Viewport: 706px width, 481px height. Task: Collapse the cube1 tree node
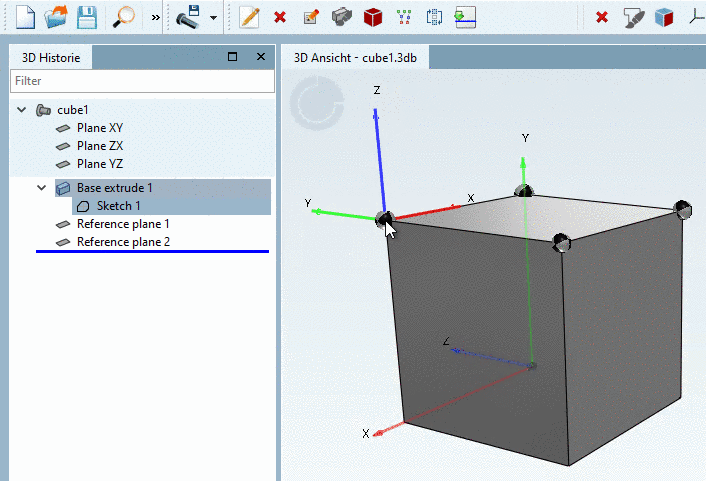click(x=22, y=110)
